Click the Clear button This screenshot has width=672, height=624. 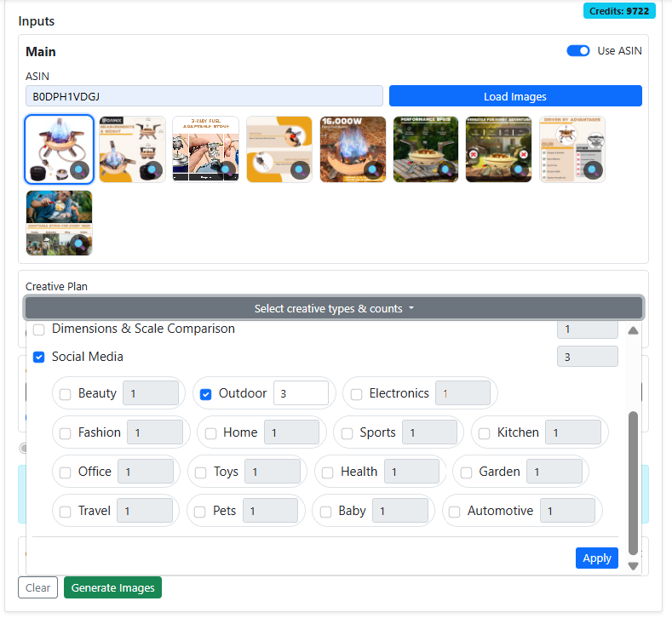[37, 587]
